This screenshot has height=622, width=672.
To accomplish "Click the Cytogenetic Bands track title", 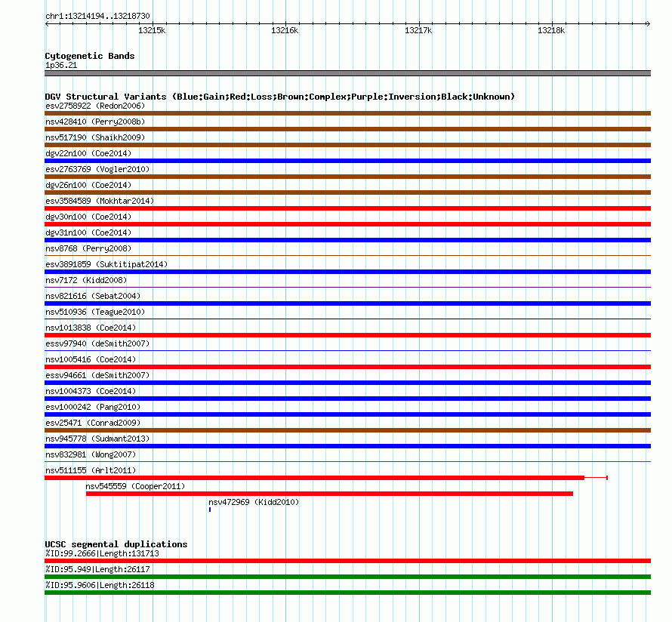I will pos(90,56).
